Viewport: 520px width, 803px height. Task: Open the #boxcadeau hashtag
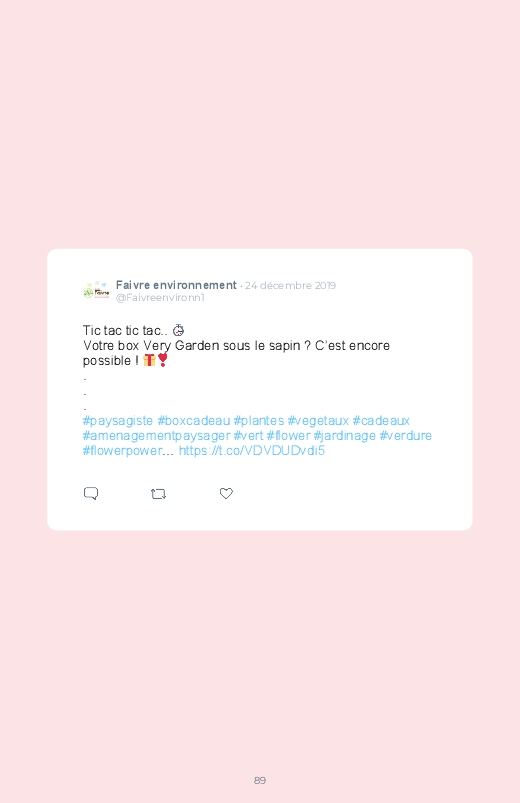tap(194, 421)
